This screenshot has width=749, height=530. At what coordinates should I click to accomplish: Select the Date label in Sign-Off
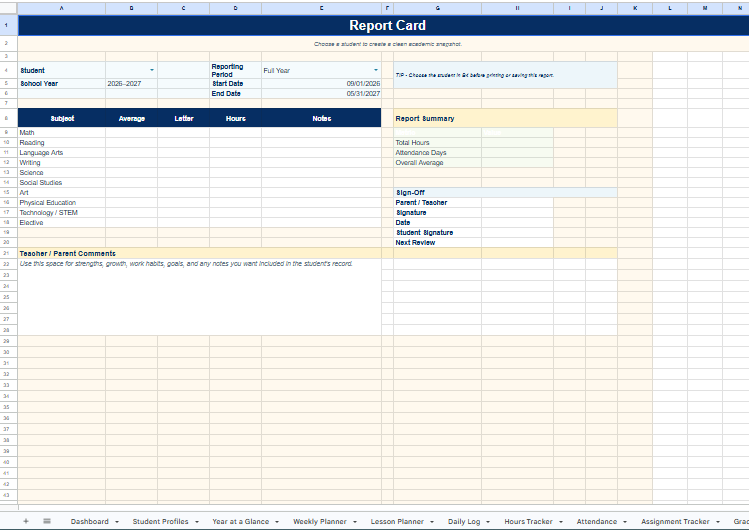(438, 223)
